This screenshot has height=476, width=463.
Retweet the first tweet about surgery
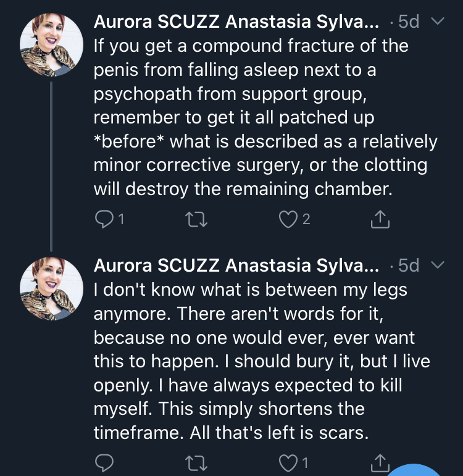tap(196, 219)
